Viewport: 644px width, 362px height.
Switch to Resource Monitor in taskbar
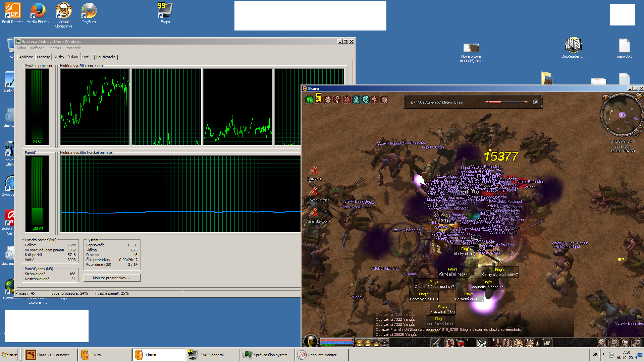322,355
